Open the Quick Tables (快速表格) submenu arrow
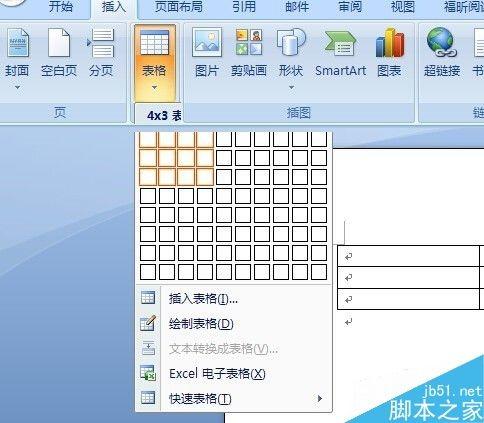 coord(320,398)
